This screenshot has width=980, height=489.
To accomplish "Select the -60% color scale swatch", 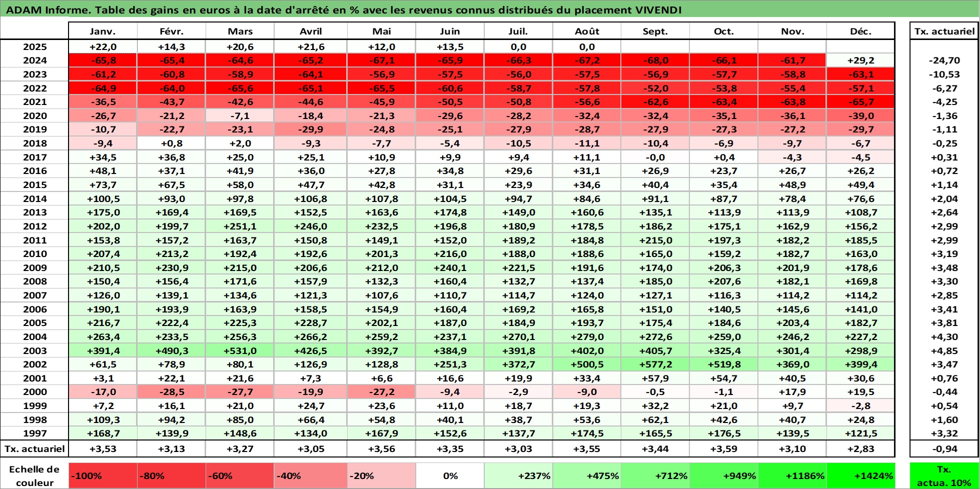I will (240, 476).
